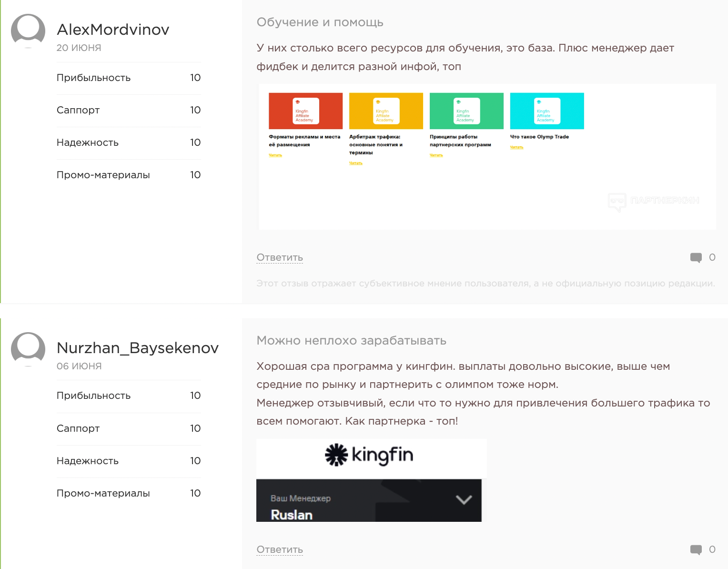
Task: Click the kingfin logo image
Action: click(x=369, y=455)
